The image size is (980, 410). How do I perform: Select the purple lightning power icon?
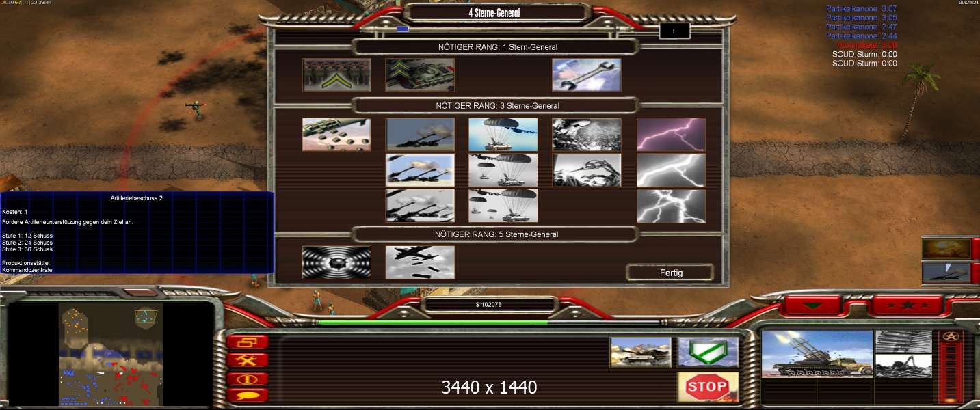pyautogui.click(x=671, y=135)
